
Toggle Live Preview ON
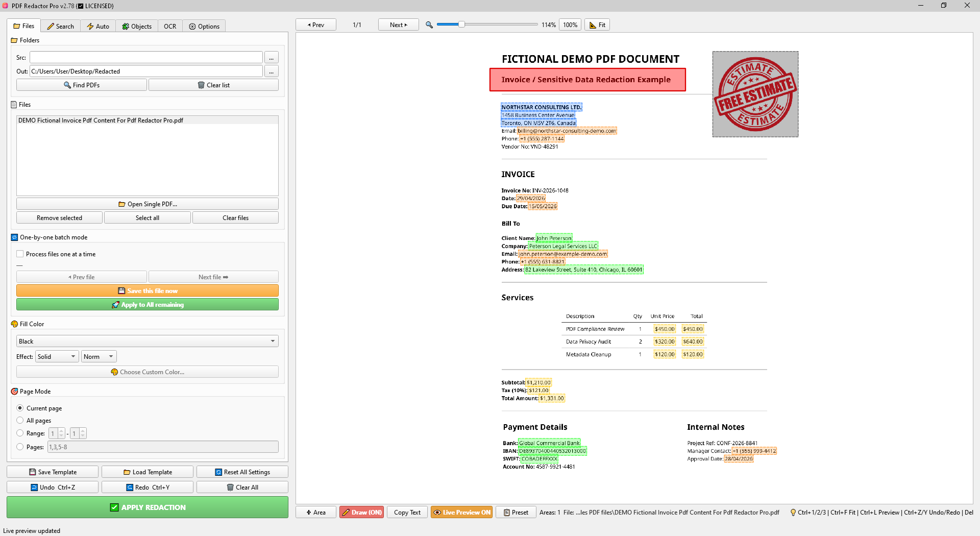[461, 512]
